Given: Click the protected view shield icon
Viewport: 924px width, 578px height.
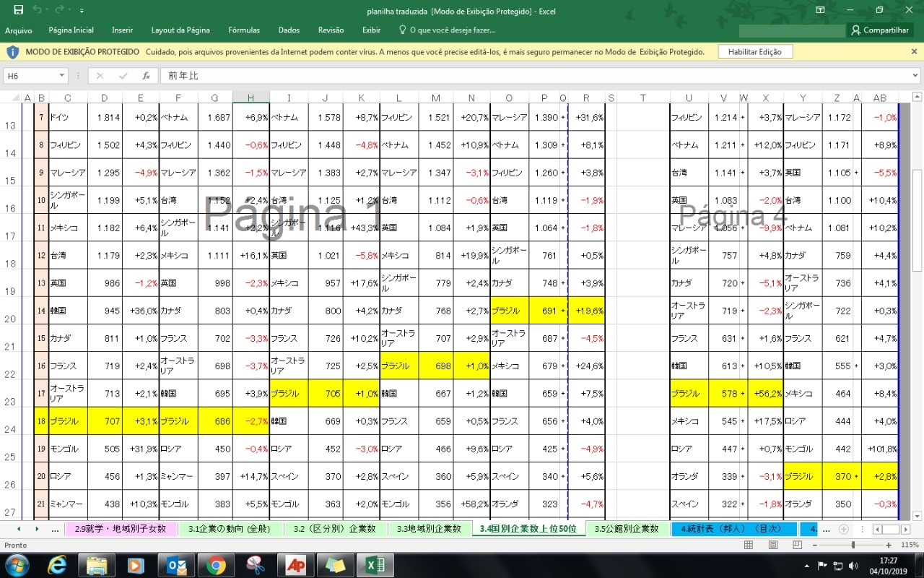Looking at the screenshot, I should (12, 52).
